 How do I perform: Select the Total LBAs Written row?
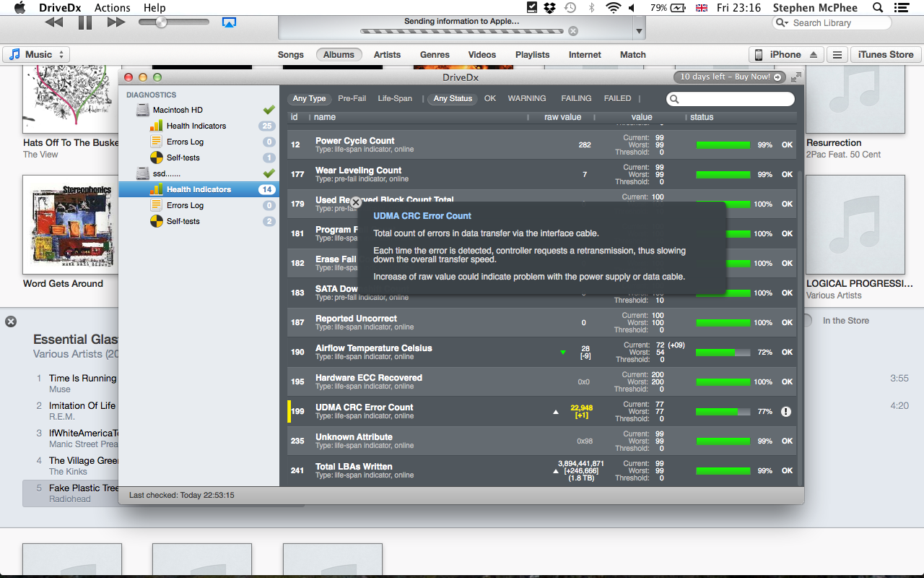541,470
